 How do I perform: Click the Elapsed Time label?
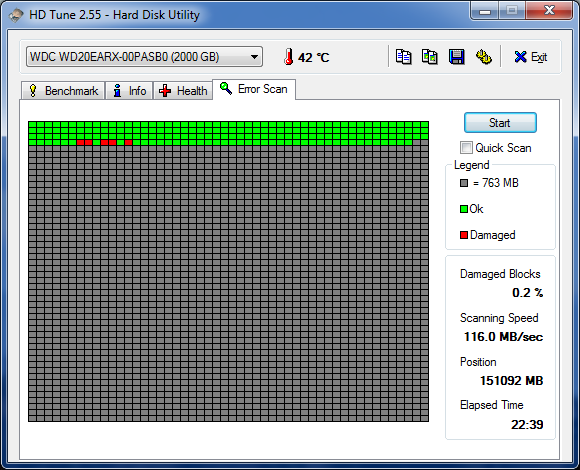point(492,405)
